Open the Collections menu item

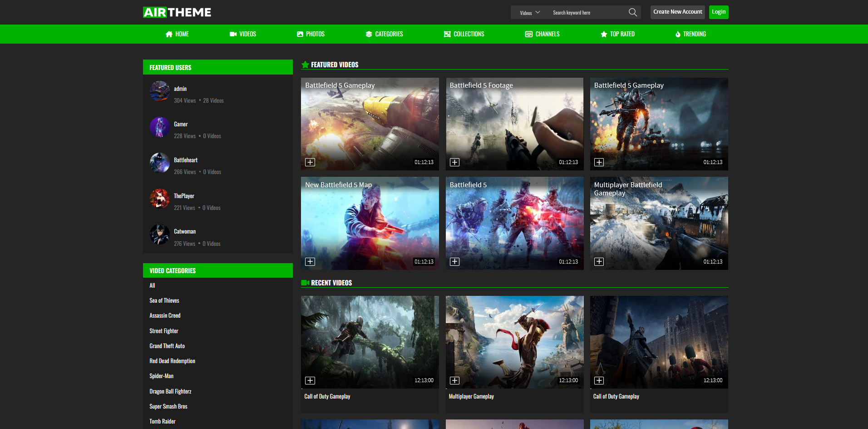pyautogui.click(x=464, y=34)
